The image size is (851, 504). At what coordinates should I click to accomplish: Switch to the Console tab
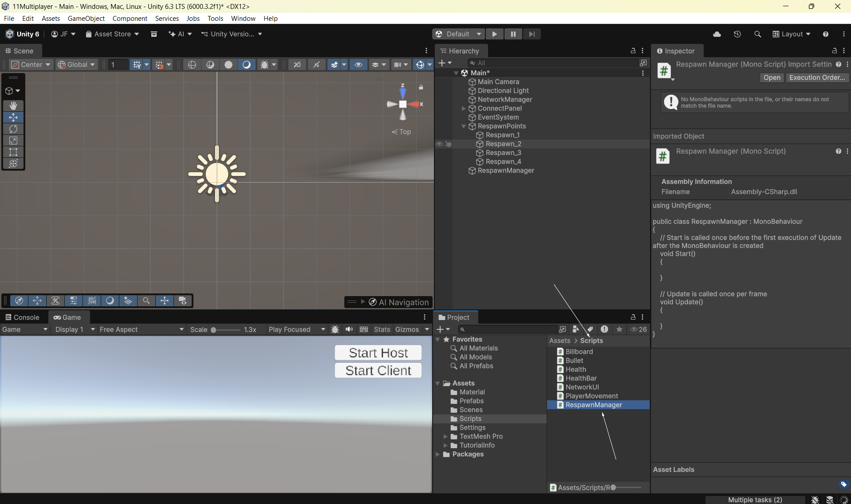(x=22, y=317)
